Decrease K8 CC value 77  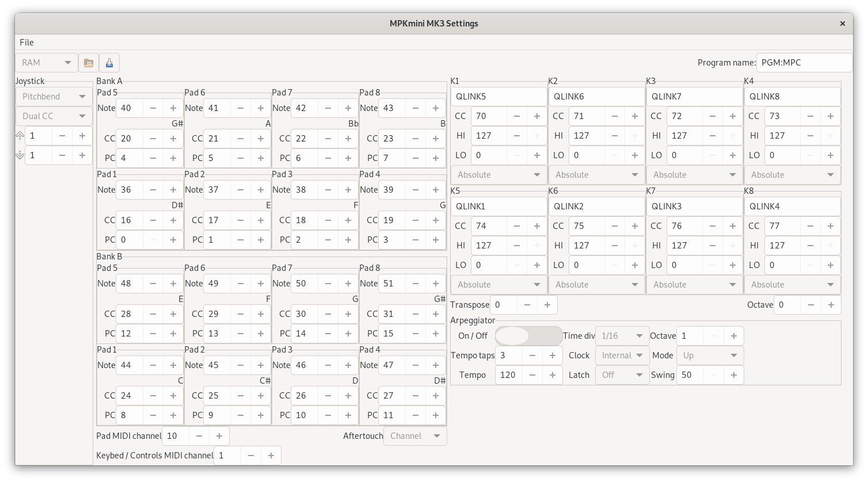810,226
